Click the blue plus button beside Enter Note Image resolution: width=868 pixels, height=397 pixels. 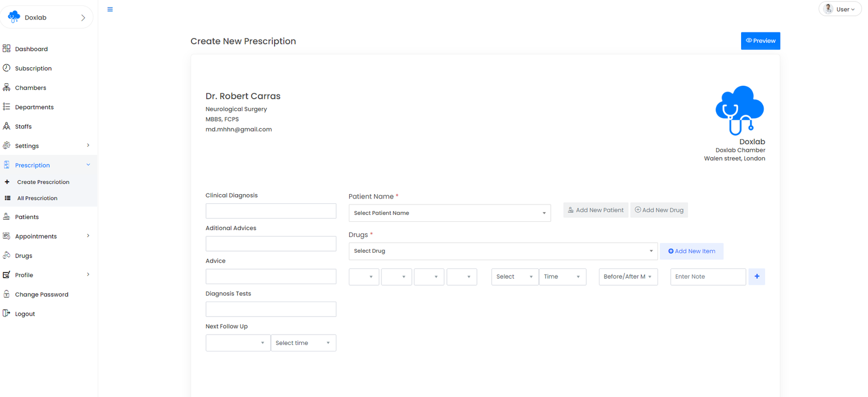click(x=756, y=277)
